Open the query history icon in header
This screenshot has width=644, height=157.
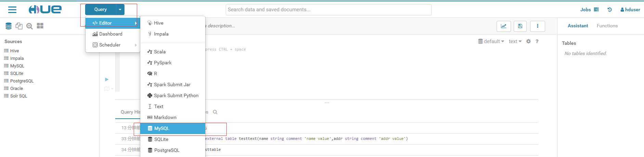click(x=609, y=10)
